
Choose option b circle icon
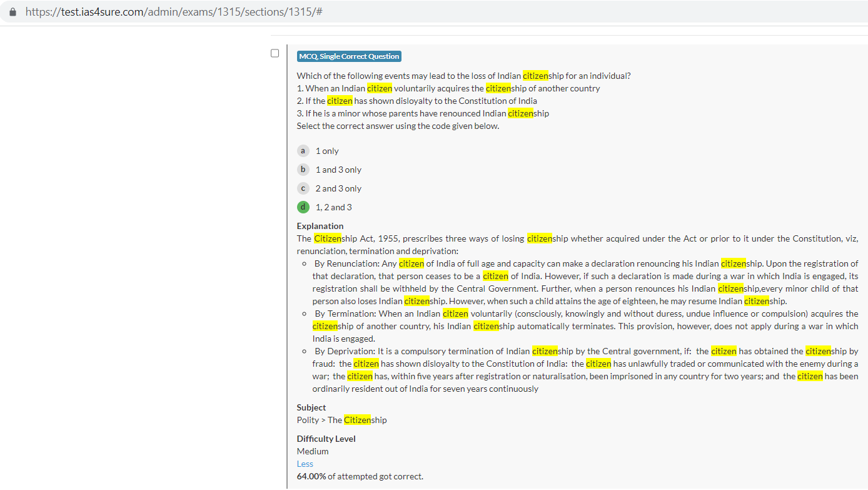[303, 170]
